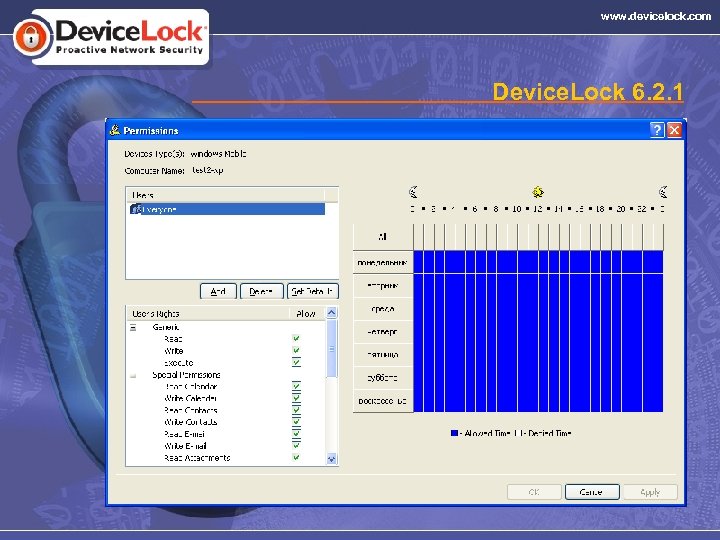The height and width of the screenshot is (540, 720).
Task: Click the rights list scrollbar thumb
Action: 332,349
